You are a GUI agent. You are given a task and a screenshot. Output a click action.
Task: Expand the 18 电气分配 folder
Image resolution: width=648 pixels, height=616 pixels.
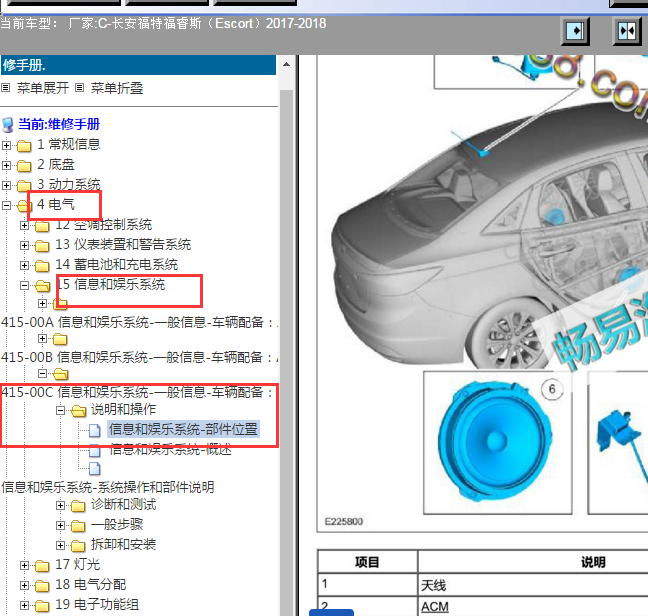24,585
